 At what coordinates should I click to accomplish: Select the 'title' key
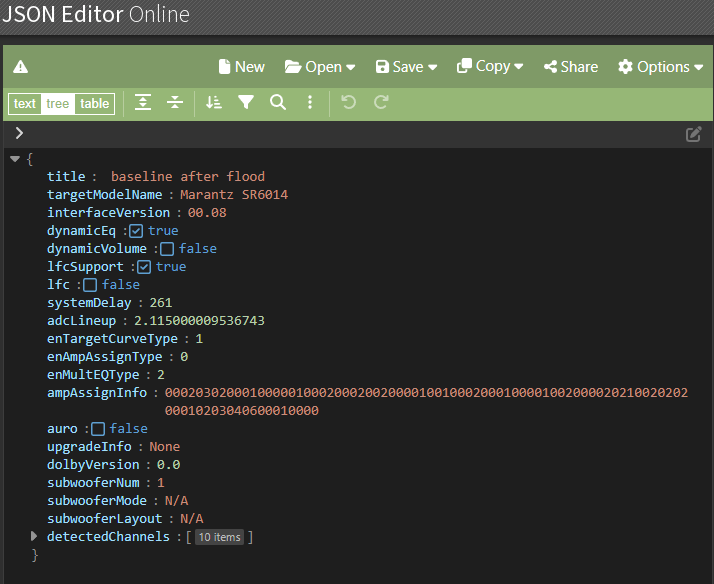[66, 177]
